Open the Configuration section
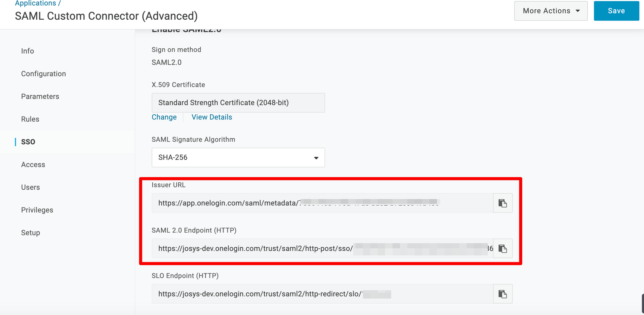Screen dimensions: 644x315 click(43, 74)
